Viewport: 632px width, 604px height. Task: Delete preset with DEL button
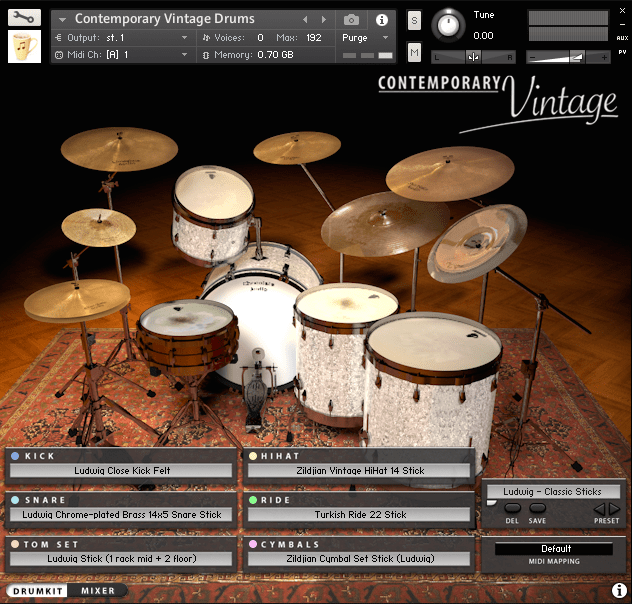[x=512, y=508]
